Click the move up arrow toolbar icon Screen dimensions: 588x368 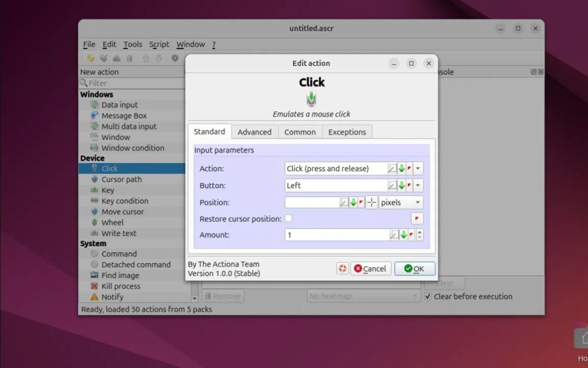tap(145, 58)
